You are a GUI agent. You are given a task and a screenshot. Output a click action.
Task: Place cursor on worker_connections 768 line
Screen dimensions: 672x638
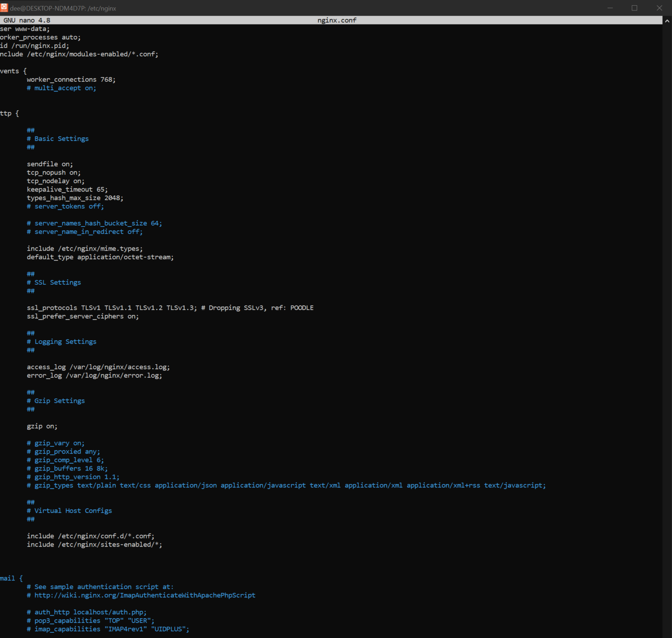point(71,80)
